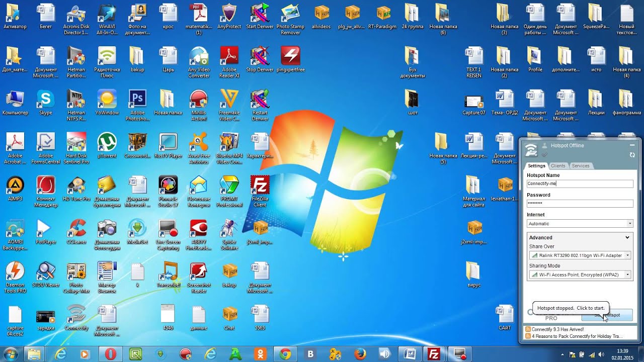Select the САЙТ document icon
The width and height of the screenshot is (644, 362).
pyautogui.click(x=505, y=318)
